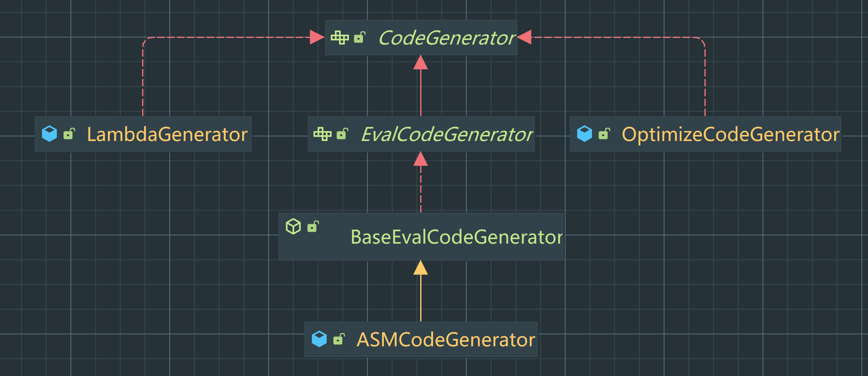This screenshot has width=868, height=376.
Task: Click the class icon beside ASMCodeGenerator
Action: tap(320, 339)
